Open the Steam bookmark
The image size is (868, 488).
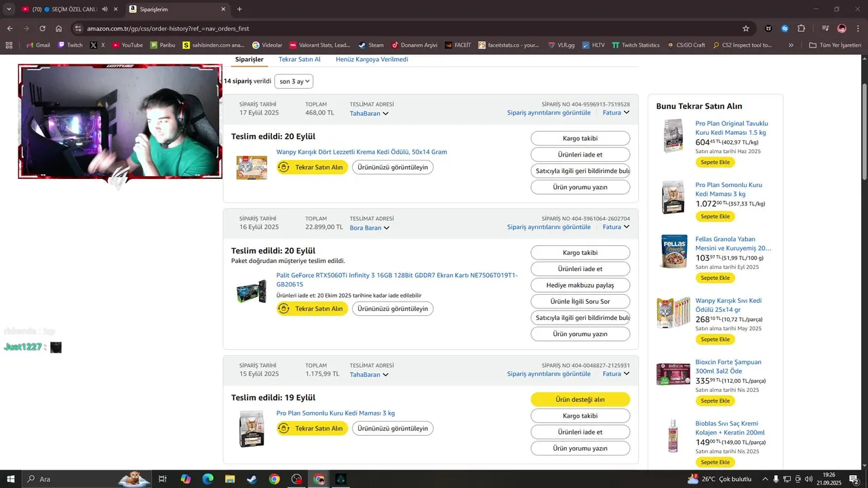point(371,45)
